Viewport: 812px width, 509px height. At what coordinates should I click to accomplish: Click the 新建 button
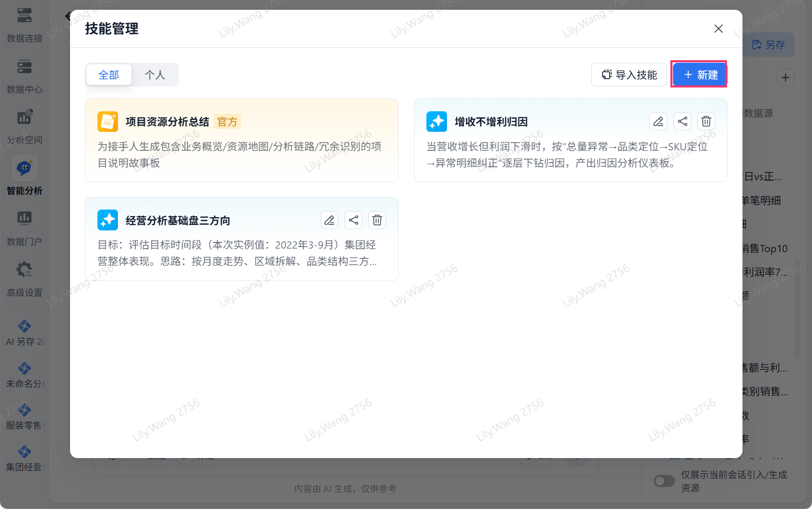click(x=699, y=75)
